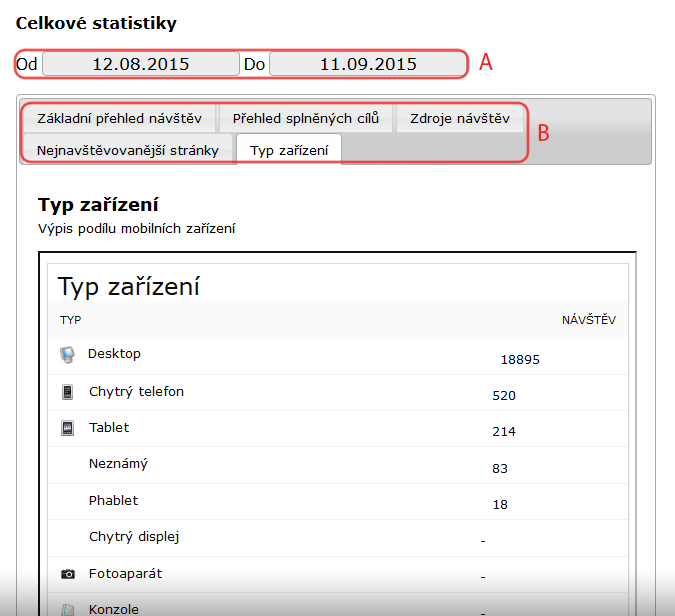Click the Do date field showing 11.09.2015

pyautogui.click(x=368, y=64)
